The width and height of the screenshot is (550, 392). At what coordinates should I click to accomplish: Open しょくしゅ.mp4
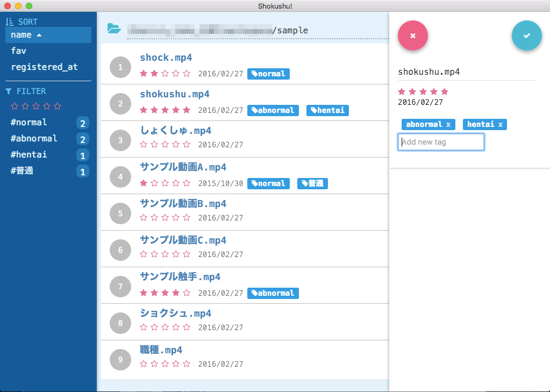point(175,131)
